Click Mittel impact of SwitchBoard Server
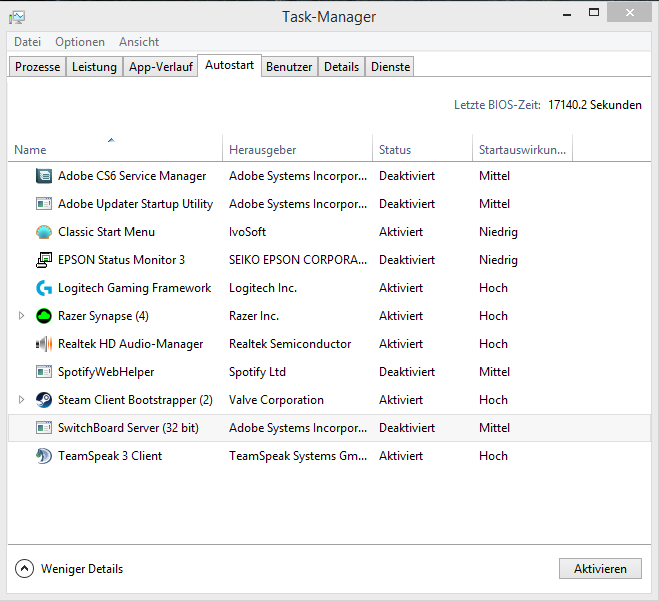 click(x=495, y=428)
